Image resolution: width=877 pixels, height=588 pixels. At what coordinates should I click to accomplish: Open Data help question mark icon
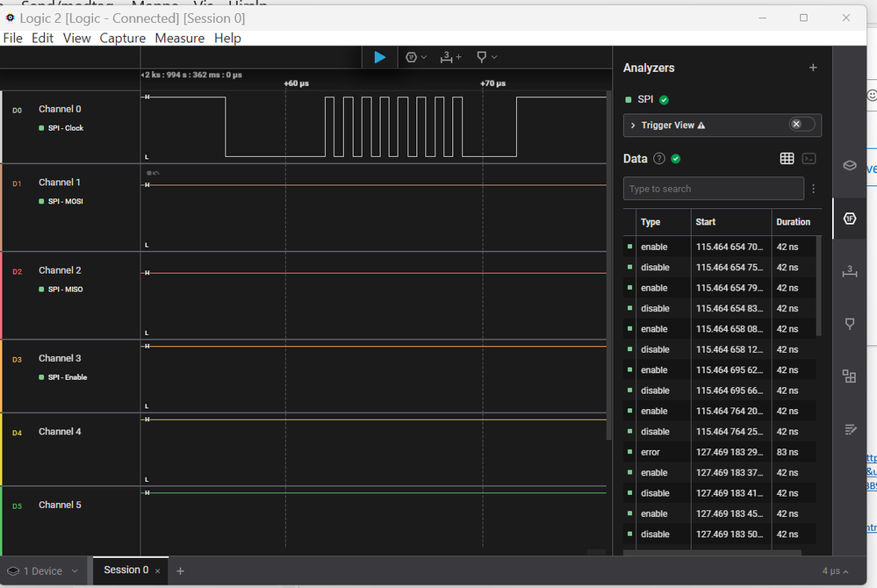[659, 159]
